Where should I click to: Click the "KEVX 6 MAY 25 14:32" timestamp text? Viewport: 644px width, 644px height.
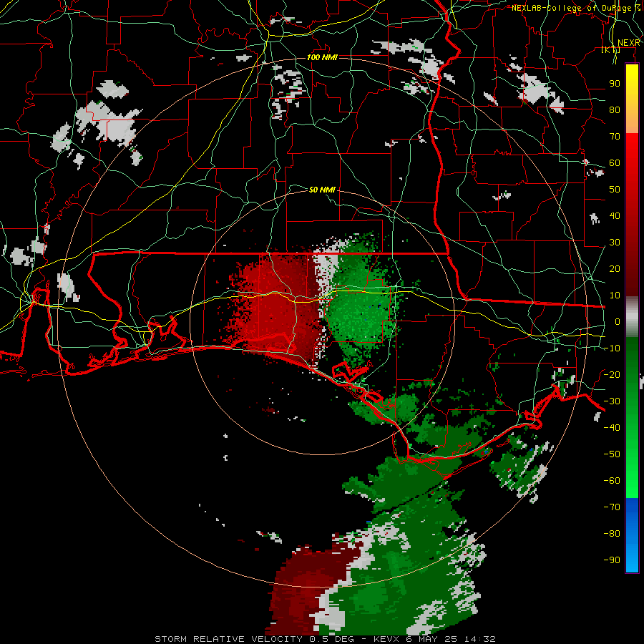(434, 639)
